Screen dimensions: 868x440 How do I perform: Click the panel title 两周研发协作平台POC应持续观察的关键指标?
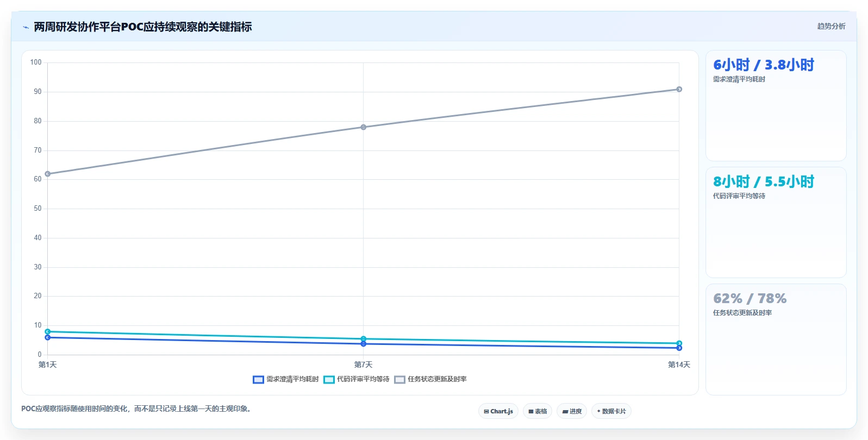(x=143, y=27)
